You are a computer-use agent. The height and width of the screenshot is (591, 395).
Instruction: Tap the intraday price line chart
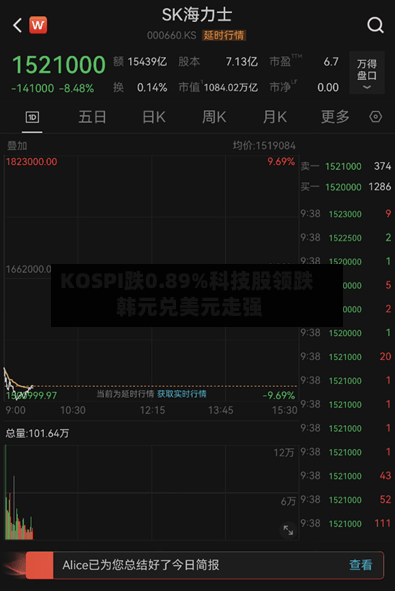[151, 277]
